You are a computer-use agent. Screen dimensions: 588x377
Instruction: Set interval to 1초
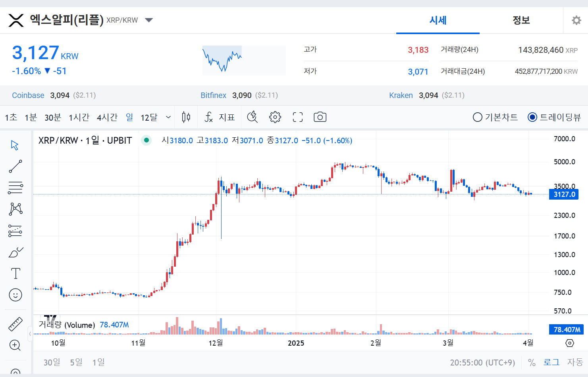11,117
